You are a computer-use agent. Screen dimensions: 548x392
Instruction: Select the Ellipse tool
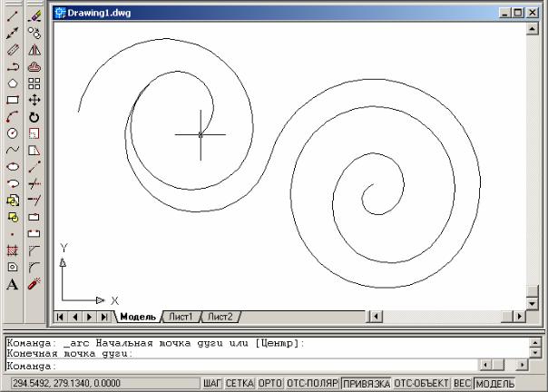tap(13, 167)
